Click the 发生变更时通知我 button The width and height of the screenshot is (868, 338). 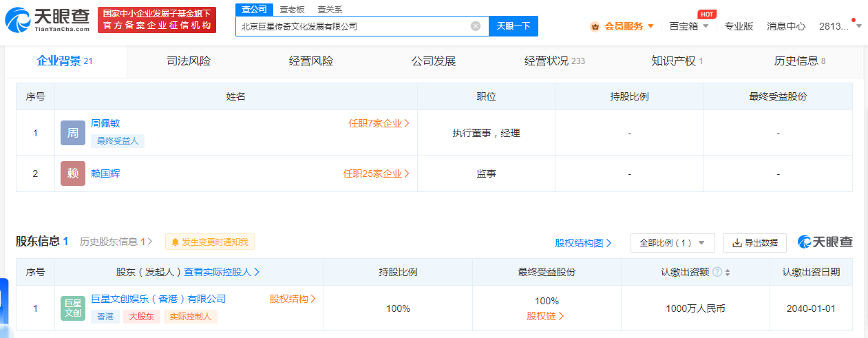point(210,242)
